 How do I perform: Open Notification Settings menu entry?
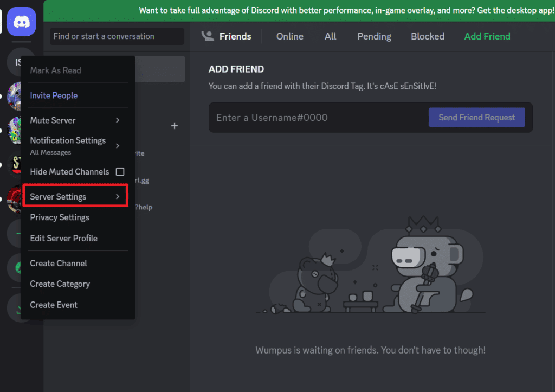[x=78, y=145]
